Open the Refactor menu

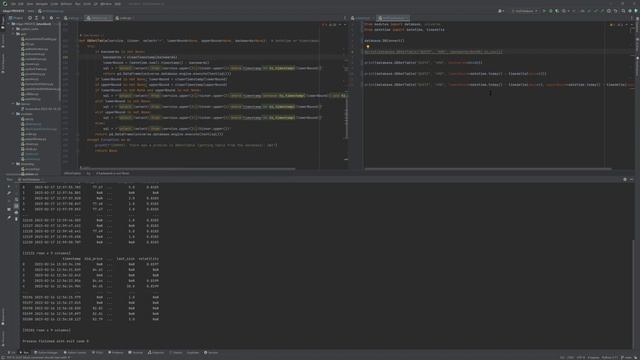(66, 4)
